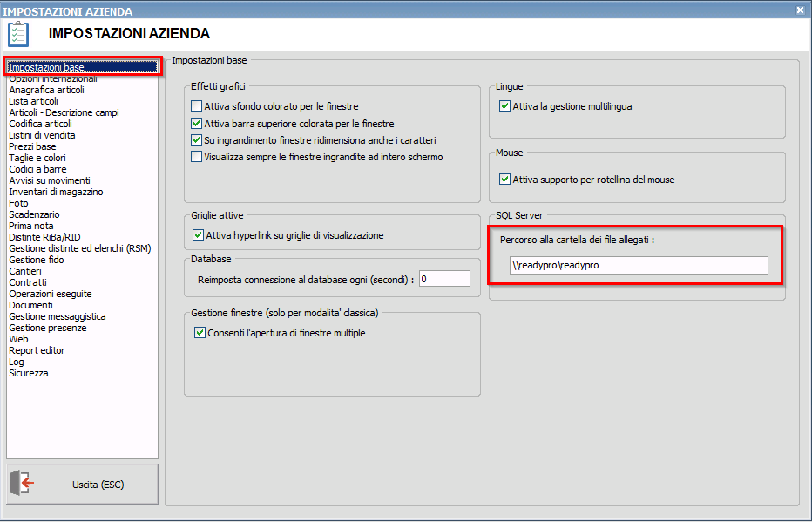The image size is (812, 522).
Task: Open the Report editor settings
Action: pyautogui.click(x=37, y=350)
